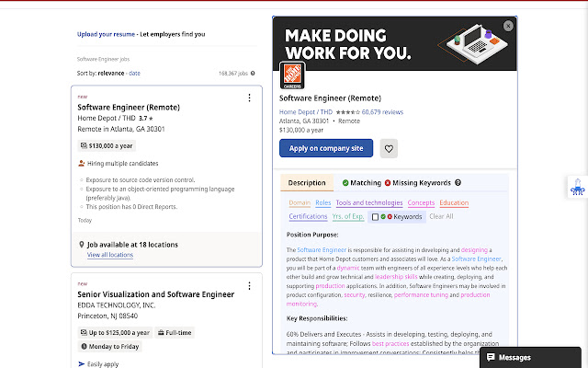This screenshot has width=588, height=368.
Task: Click the Missing Keywords help icon
Action: tap(458, 182)
